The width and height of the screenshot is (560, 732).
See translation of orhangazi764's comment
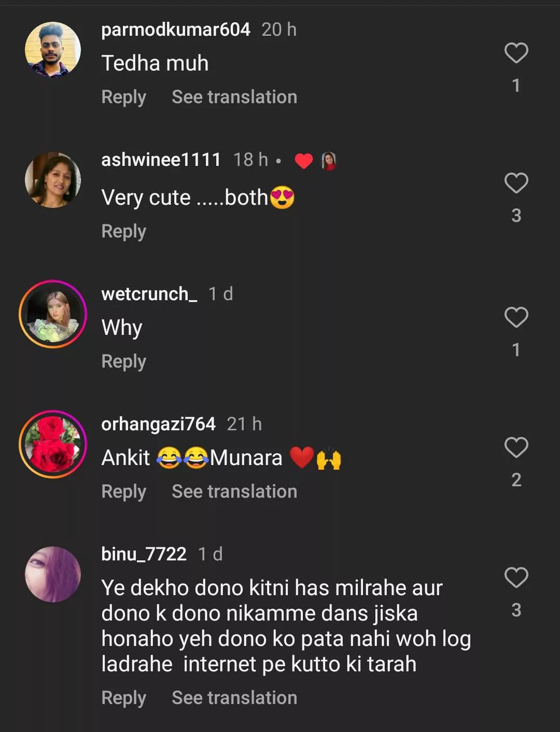234,491
